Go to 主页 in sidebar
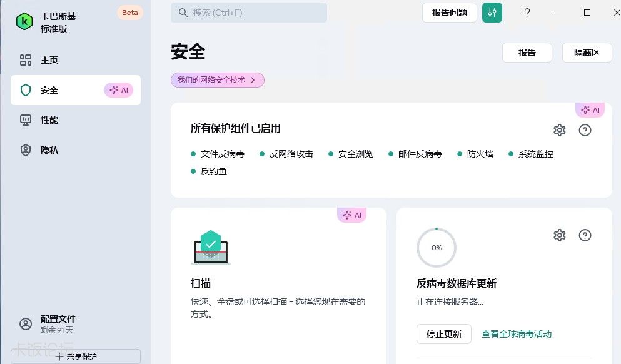This screenshot has width=621, height=364. 49,60
